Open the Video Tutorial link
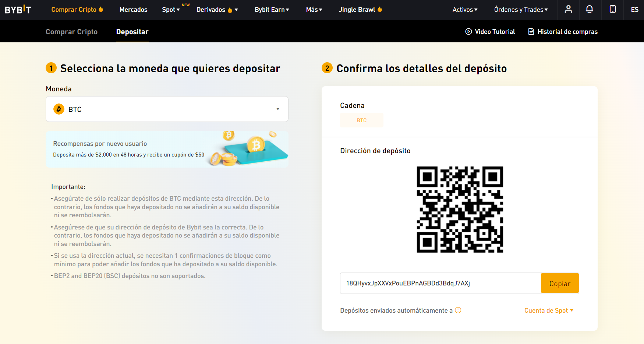The height and width of the screenshot is (344, 644). [495, 32]
